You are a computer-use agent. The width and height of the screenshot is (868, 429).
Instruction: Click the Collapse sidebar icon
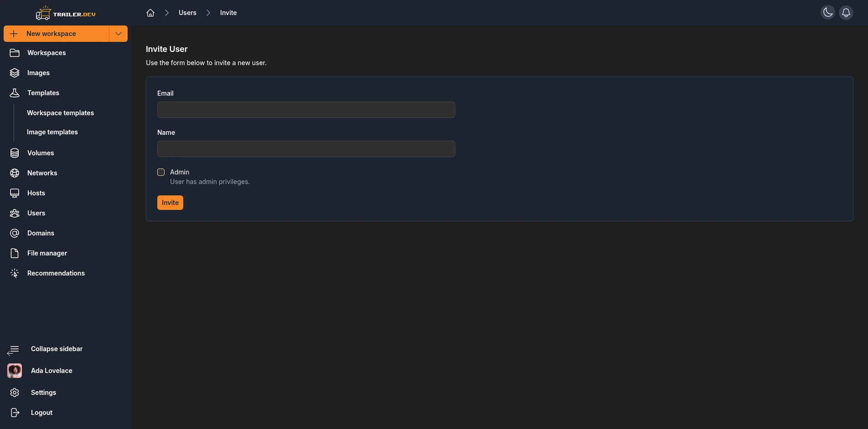pyautogui.click(x=13, y=350)
